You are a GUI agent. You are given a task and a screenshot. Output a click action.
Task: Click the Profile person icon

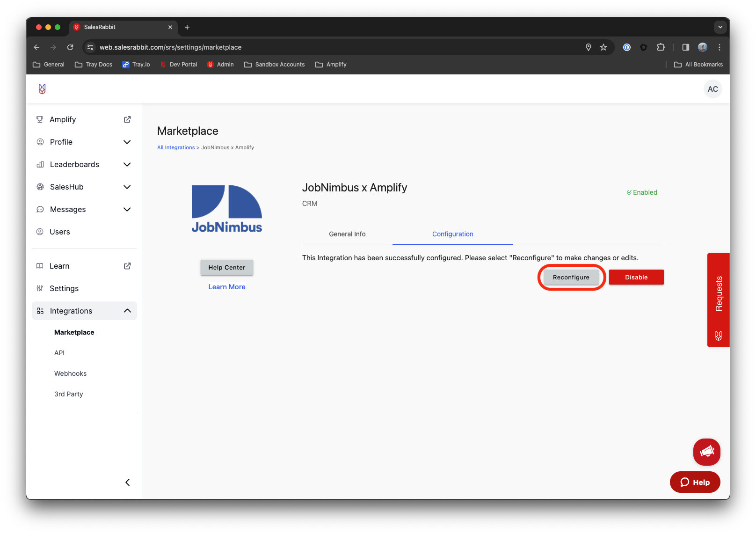pos(40,142)
